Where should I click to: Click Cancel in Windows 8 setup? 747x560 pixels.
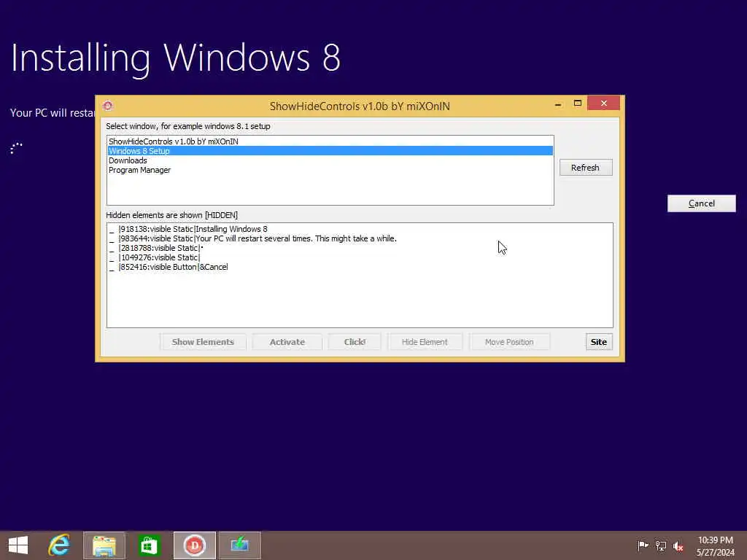point(701,203)
